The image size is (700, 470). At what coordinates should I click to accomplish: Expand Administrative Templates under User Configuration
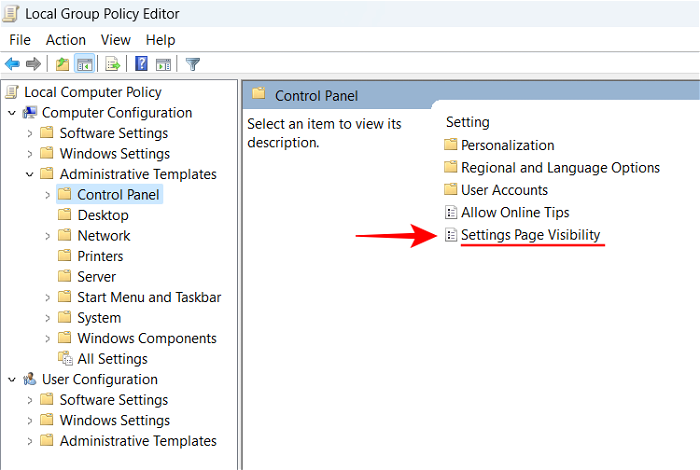coord(29,441)
